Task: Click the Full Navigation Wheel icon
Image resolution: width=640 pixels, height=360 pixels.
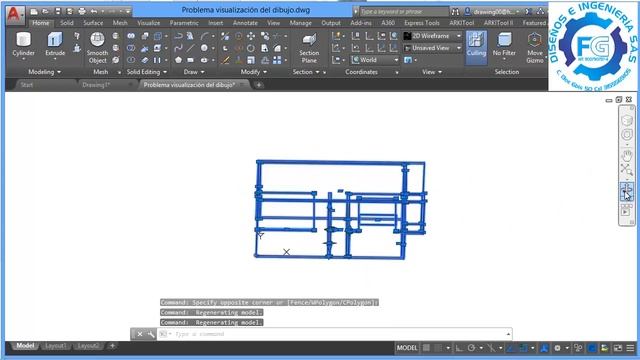Action: [627, 135]
